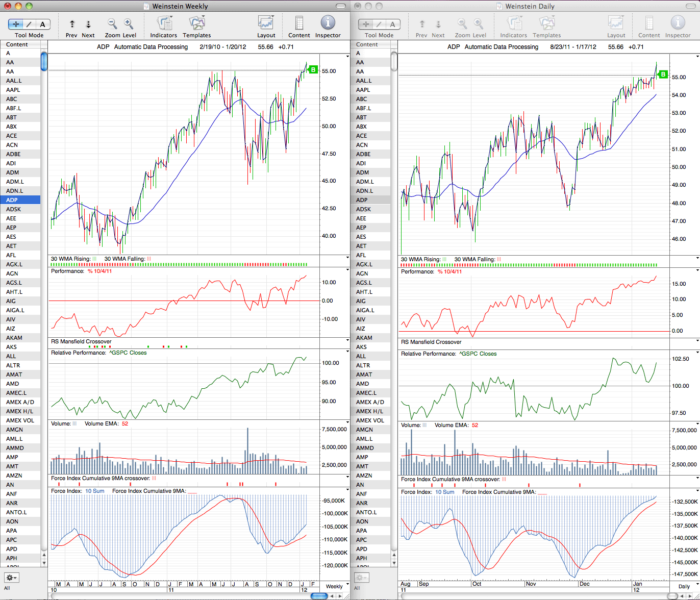Select line drawing tool in Weinstein Weekly
The image size is (700, 600).
tap(29, 24)
